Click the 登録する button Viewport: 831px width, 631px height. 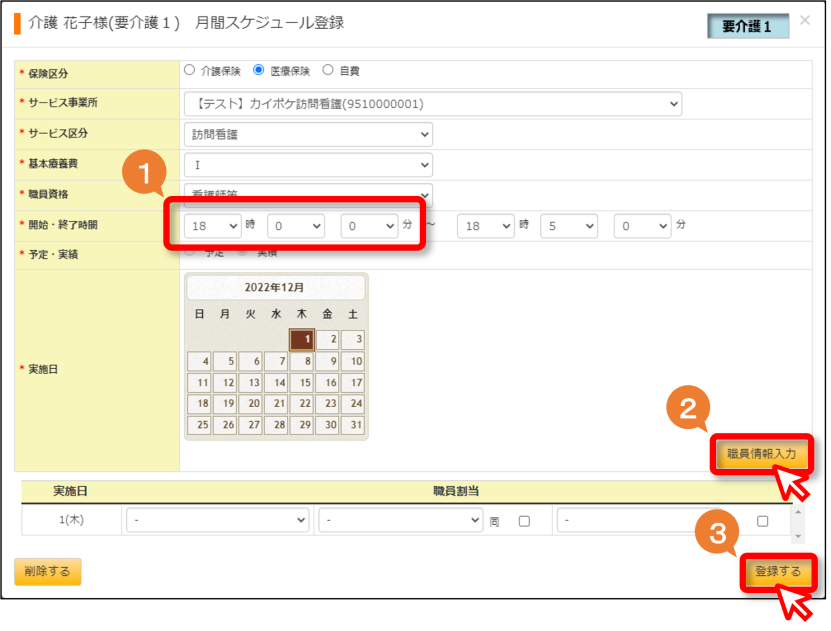(x=777, y=571)
